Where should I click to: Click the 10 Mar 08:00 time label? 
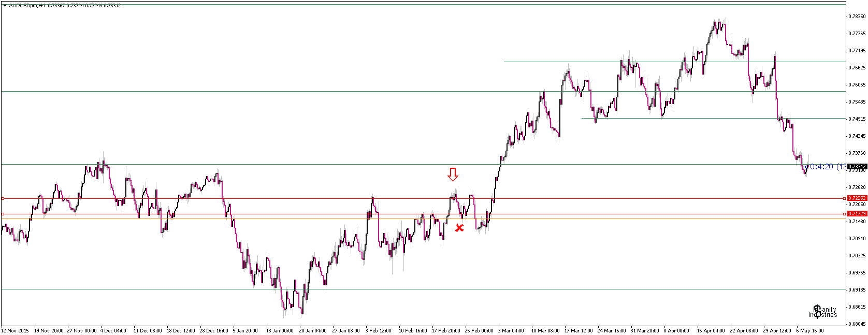[545, 331]
